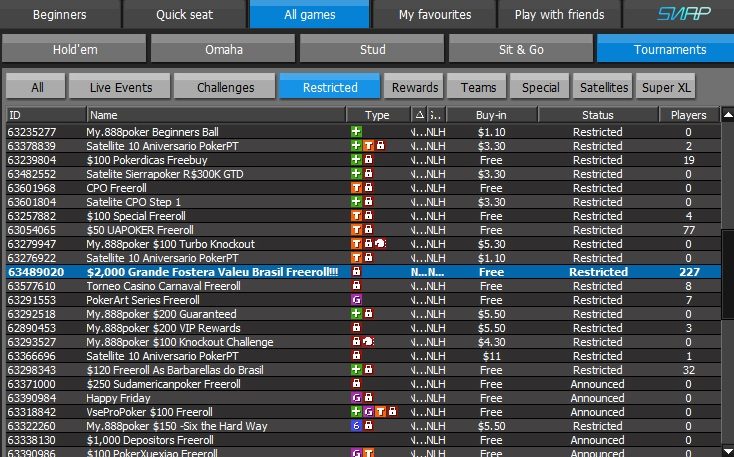Click player count 227 in highlighted row
This screenshot has width=734, height=457.
point(690,272)
